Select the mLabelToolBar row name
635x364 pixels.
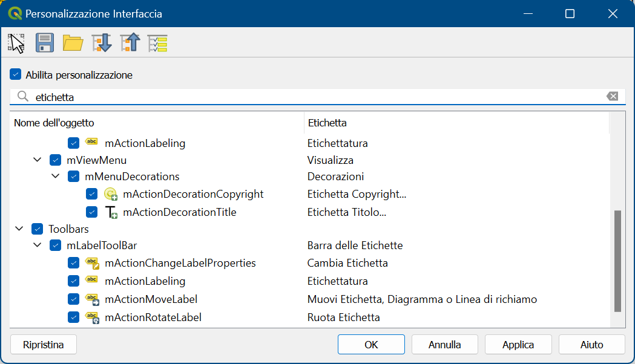[102, 245]
